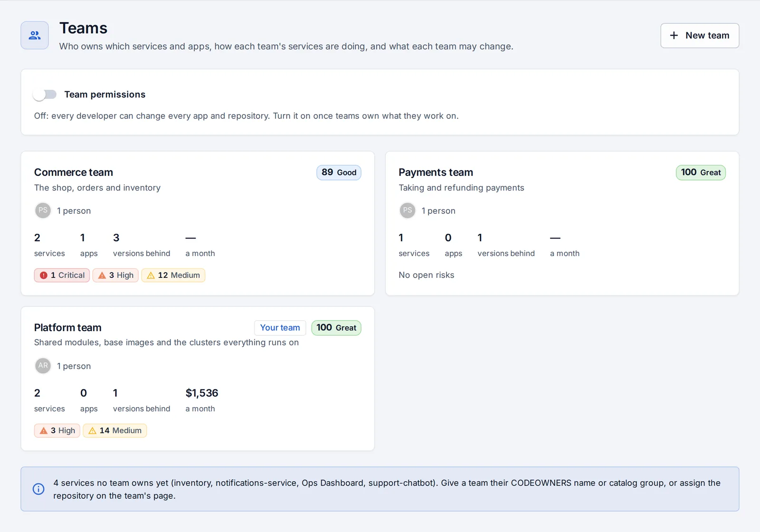The width and height of the screenshot is (760, 532).
Task: Click Commerce team's '1 apps' stat
Action: click(89, 245)
